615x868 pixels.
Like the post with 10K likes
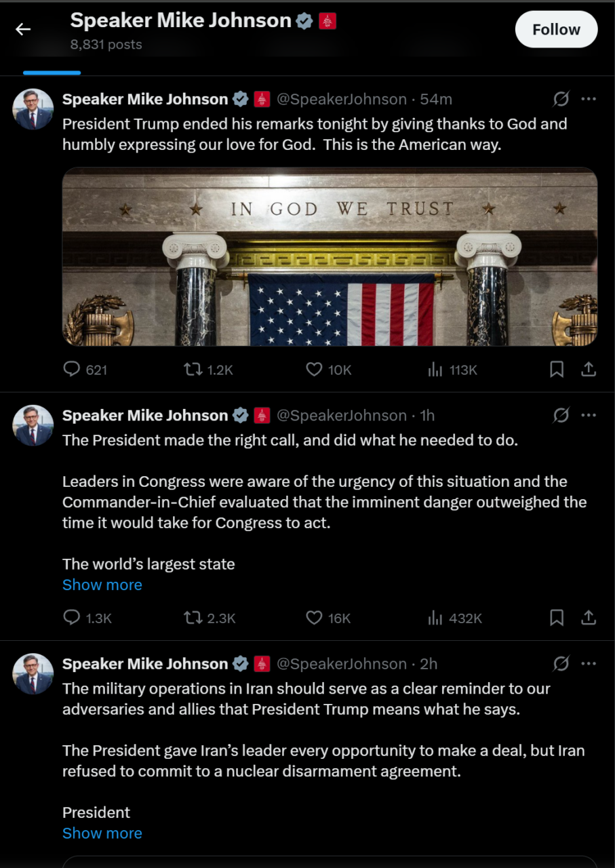click(x=314, y=369)
